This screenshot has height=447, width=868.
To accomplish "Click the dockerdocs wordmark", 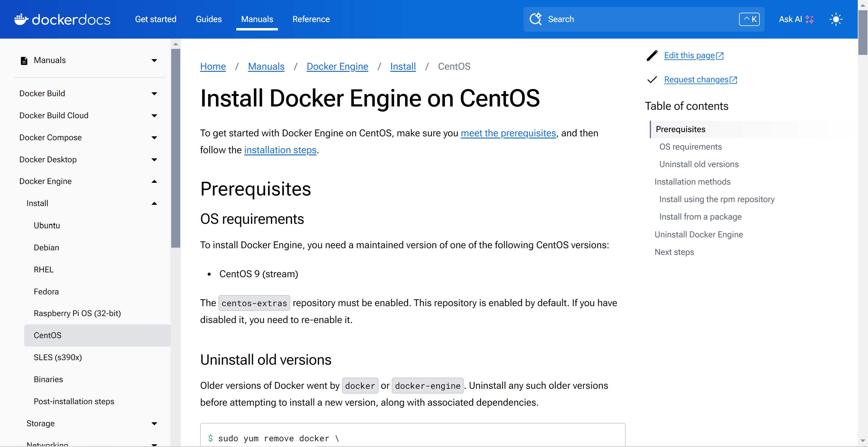I will point(71,20).
